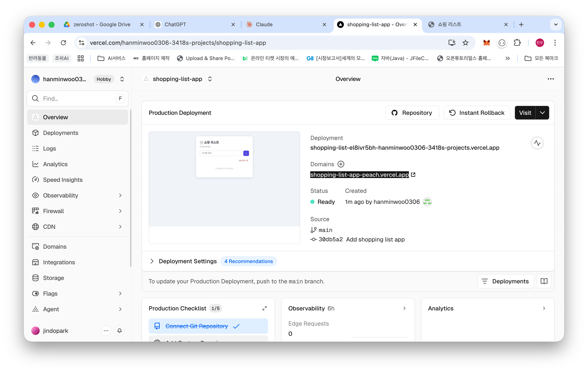
Task: Open the shopping-list-app-peach.vercel.app domain link
Action: point(359,175)
